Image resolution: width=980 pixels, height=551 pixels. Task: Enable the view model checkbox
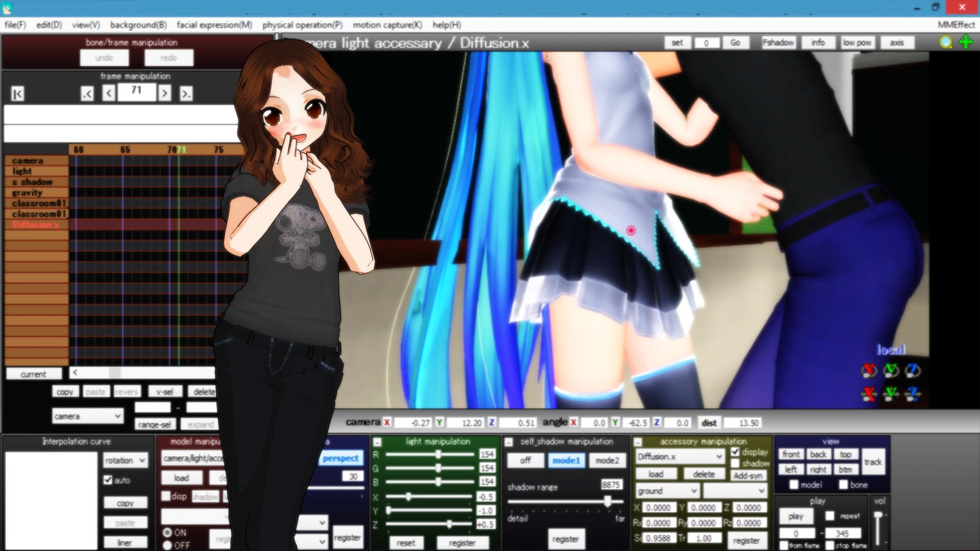click(794, 485)
